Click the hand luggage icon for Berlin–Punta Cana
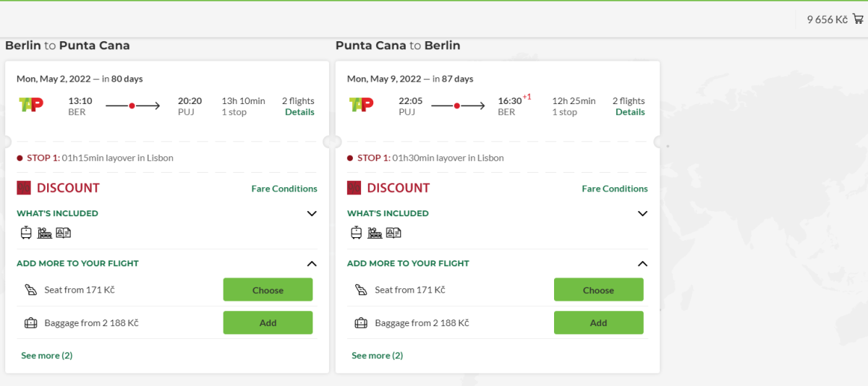 coord(45,233)
